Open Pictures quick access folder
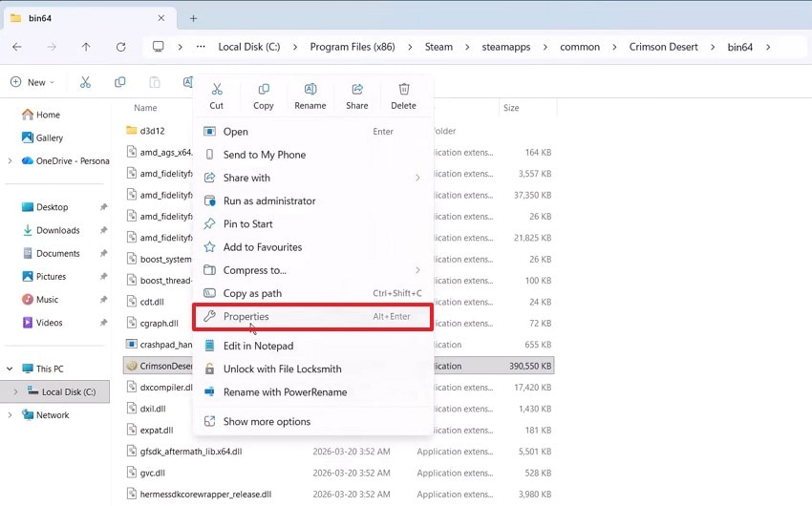 point(44,276)
